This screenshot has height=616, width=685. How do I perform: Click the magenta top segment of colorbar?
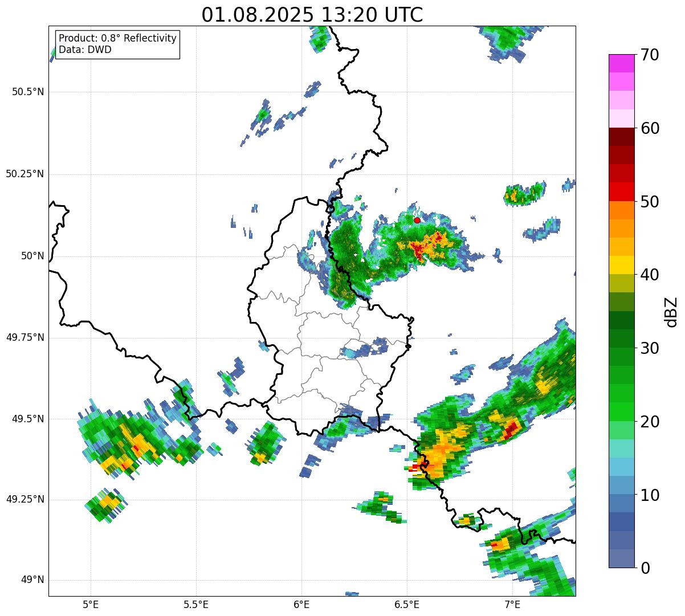[x=622, y=63]
